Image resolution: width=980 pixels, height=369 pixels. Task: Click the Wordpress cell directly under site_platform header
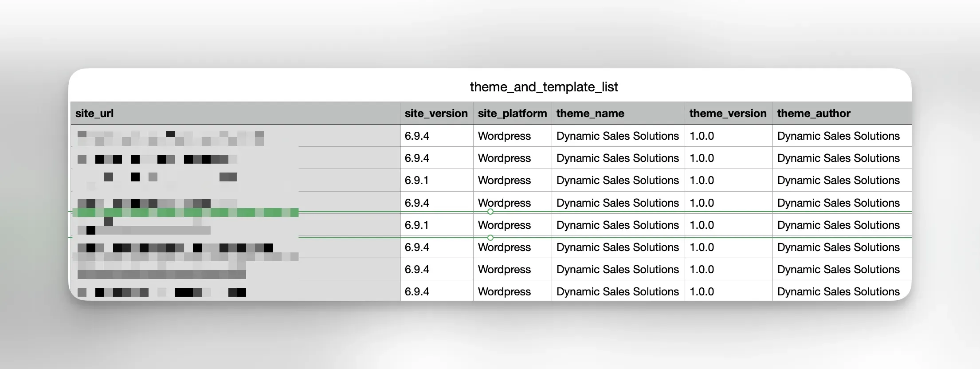(512, 136)
